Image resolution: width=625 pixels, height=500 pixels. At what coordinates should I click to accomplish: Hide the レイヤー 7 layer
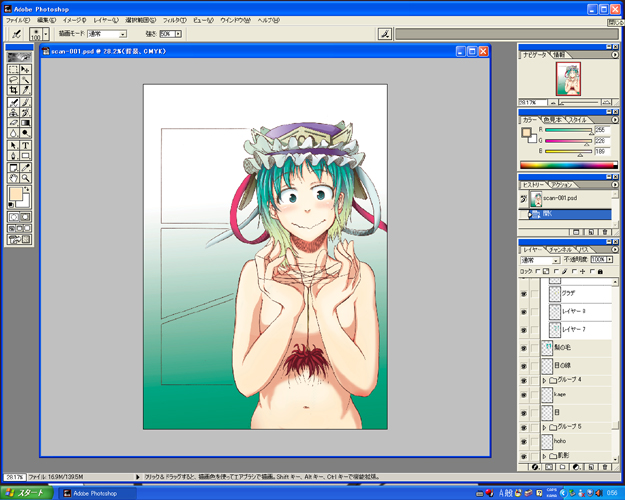click(524, 330)
